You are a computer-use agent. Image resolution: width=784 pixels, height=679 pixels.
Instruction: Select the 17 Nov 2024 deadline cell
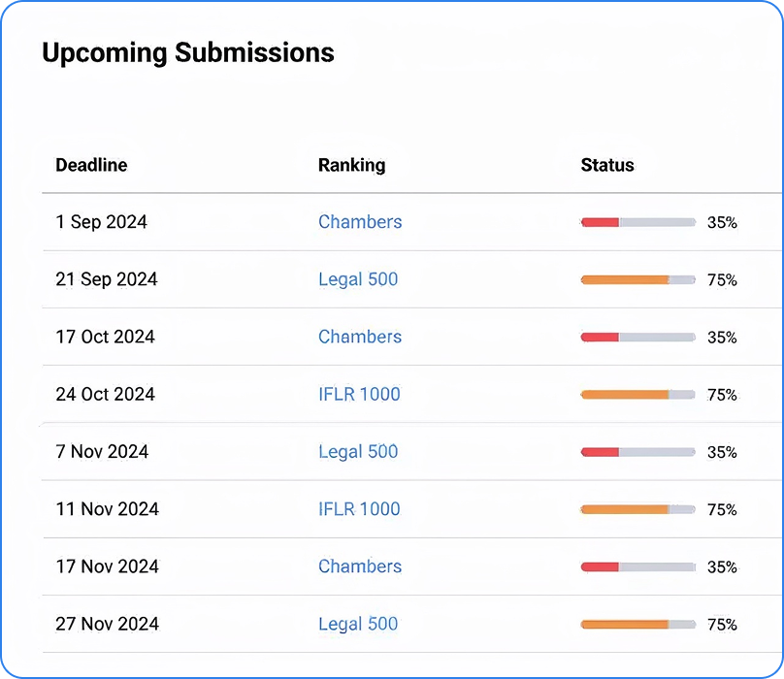pyautogui.click(x=107, y=566)
